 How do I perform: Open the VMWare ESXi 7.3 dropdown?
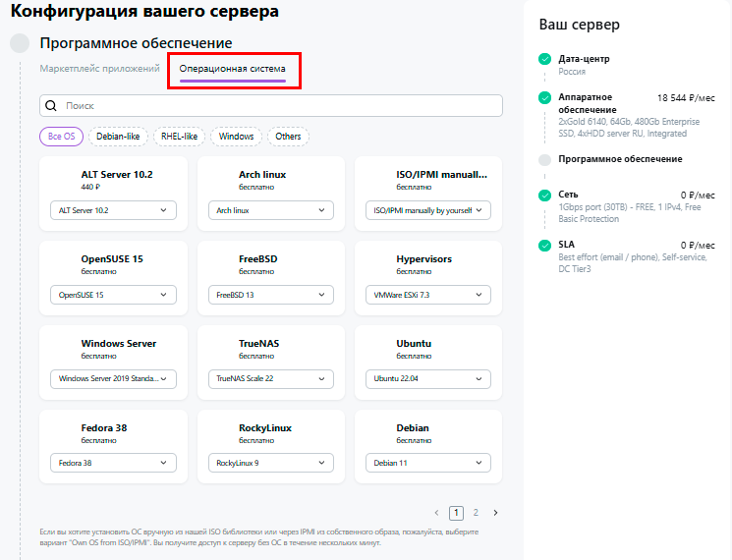(428, 295)
